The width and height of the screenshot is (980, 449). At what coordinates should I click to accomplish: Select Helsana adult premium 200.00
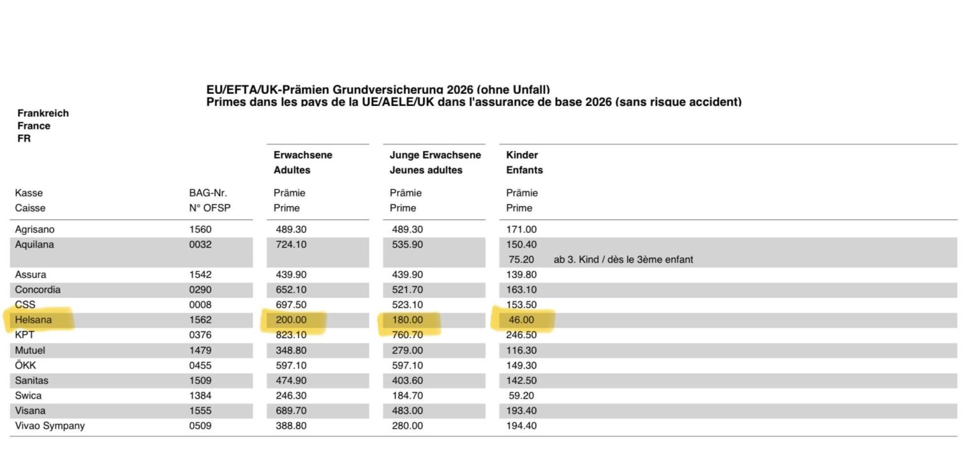point(291,320)
